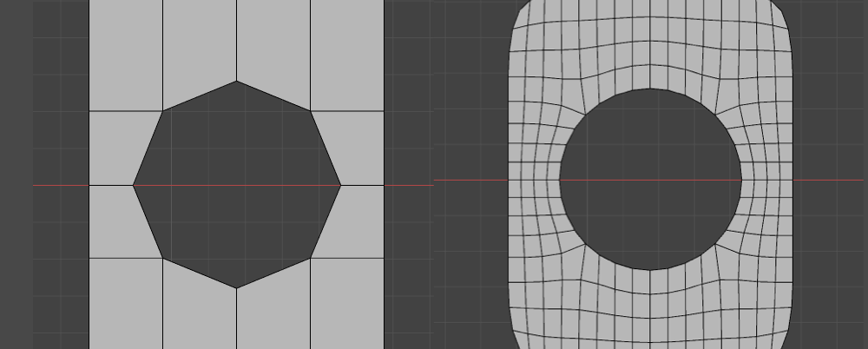
Task: Select the leftmost vertex of the octagonal hole
Action: pos(134,185)
